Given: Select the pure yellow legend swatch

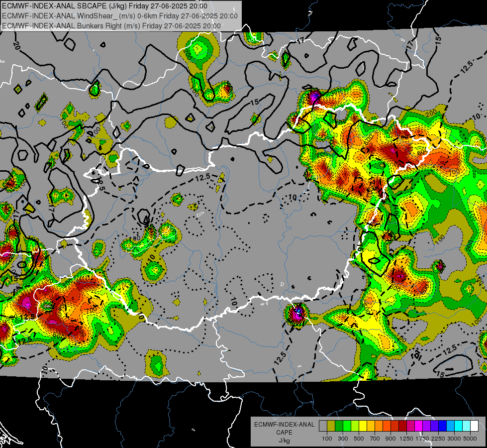Looking at the screenshot, I should point(363,426).
